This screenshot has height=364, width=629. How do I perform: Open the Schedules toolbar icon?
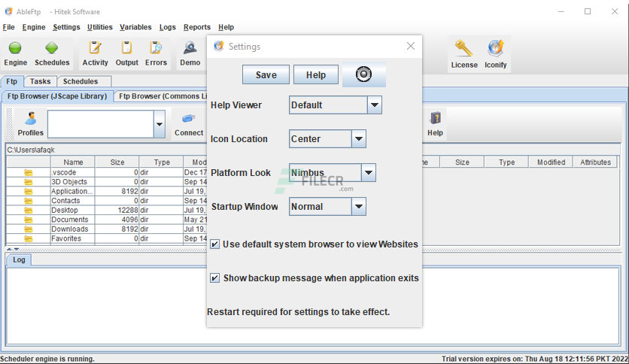(x=52, y=48)
